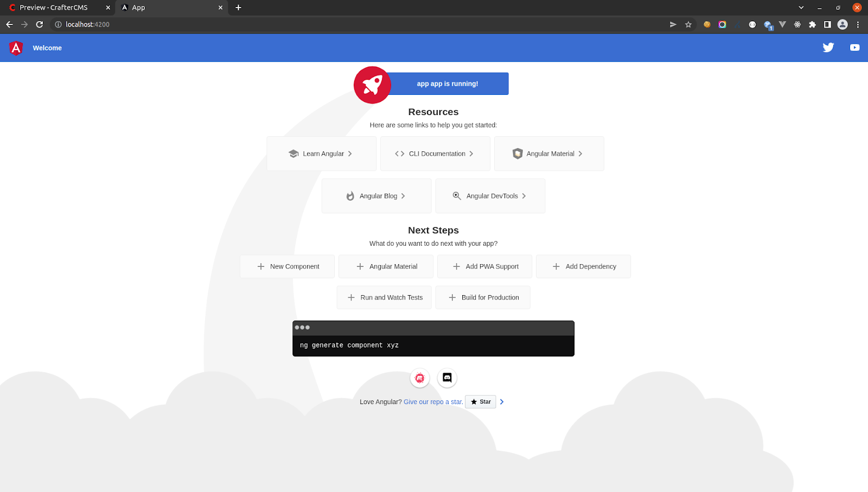This screenshot has height=492, width=868.
Task: Click chevron next to Star button
Action: [x=502, y=402]
